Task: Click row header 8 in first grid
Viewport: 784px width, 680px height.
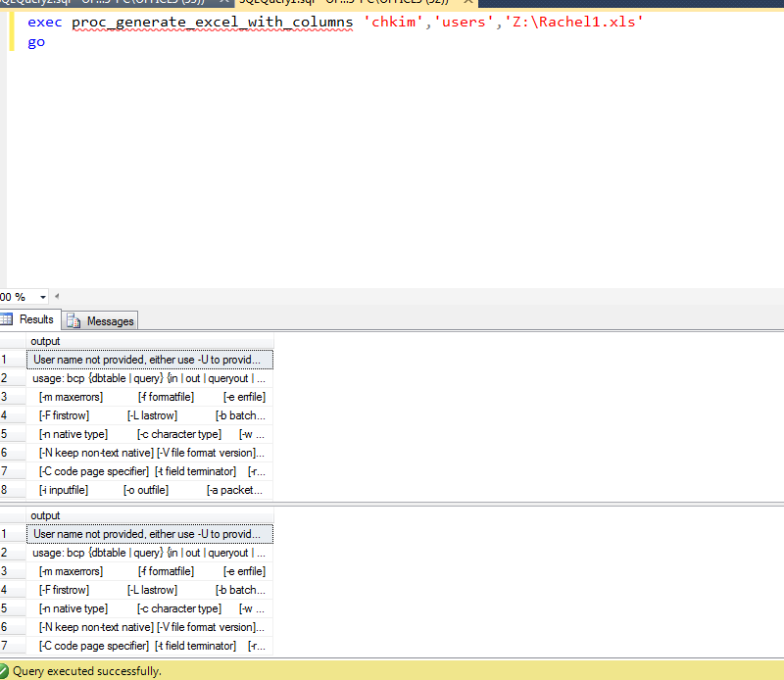Action: [x=13, y=490]
